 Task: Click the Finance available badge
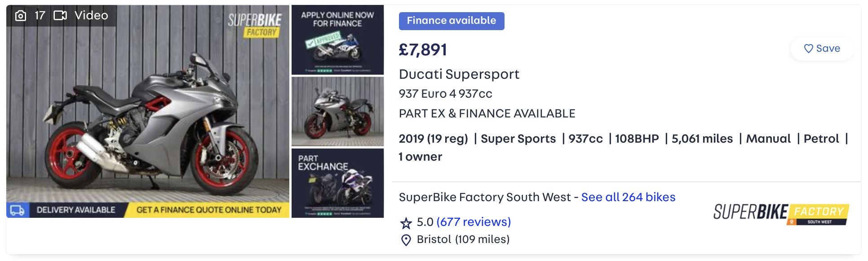point(452,21)
